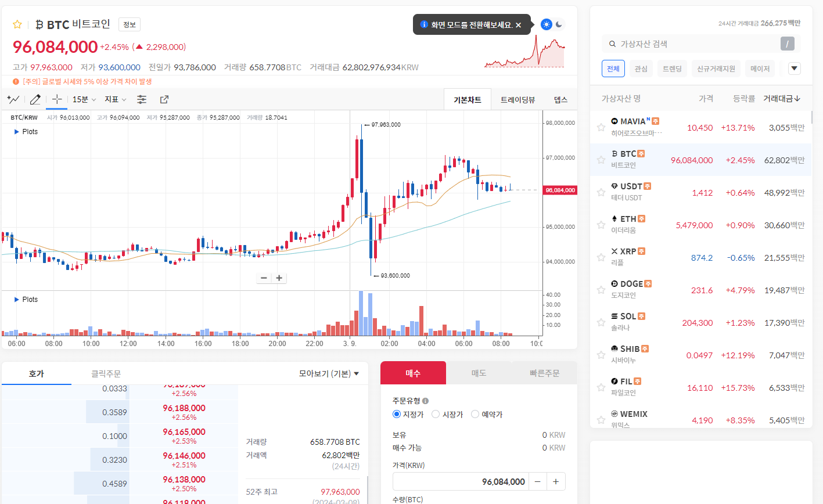Zoom in chart with plus button

tap(279, 278)
